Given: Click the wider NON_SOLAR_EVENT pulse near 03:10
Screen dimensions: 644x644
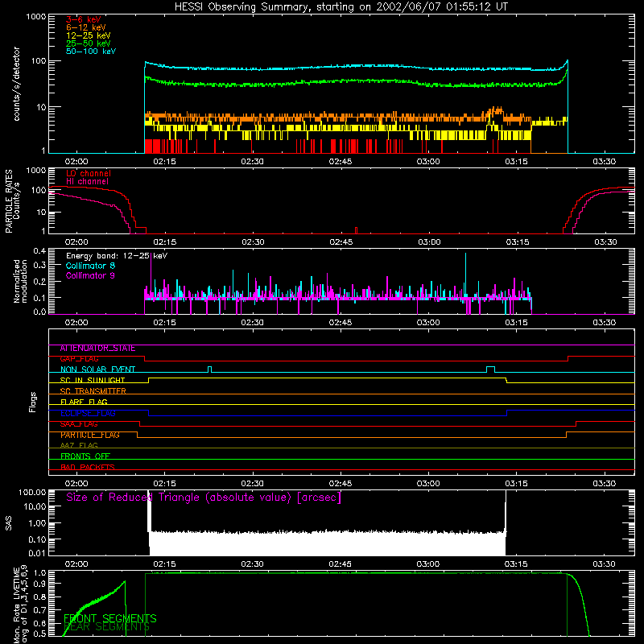Looking at the screenshot, I should click(x=490, y=369).
